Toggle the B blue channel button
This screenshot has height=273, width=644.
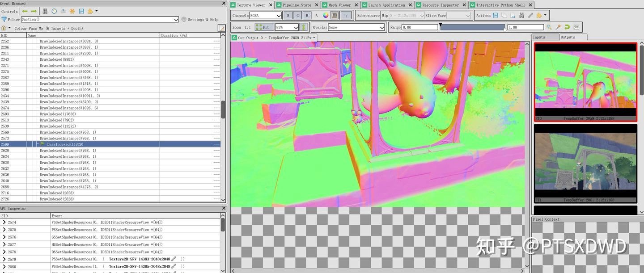(x=307, y=15)
